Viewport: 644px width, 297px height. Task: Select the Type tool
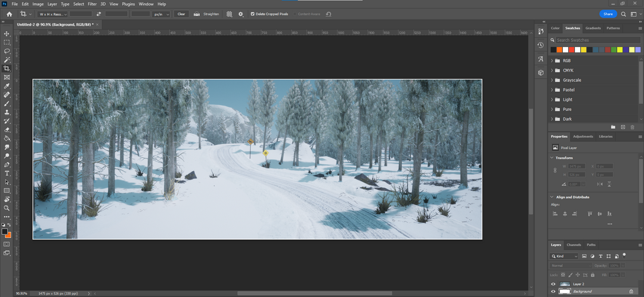coord(7,173)
